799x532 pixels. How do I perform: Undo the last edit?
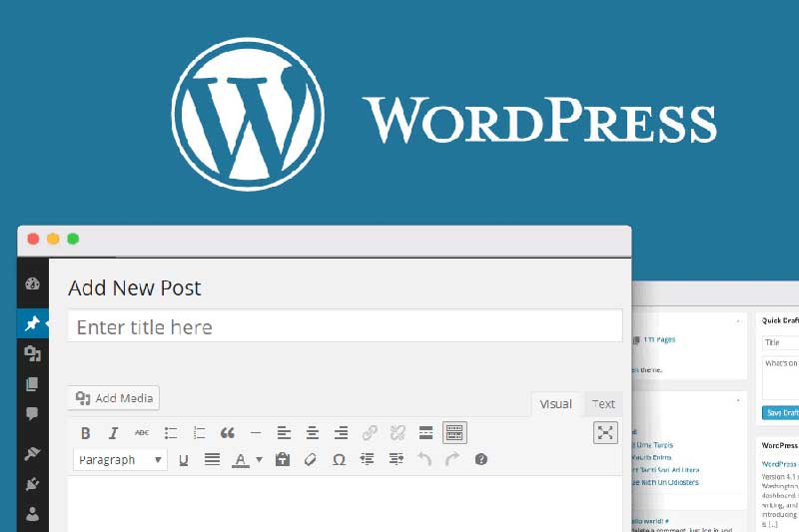(424, 460)
